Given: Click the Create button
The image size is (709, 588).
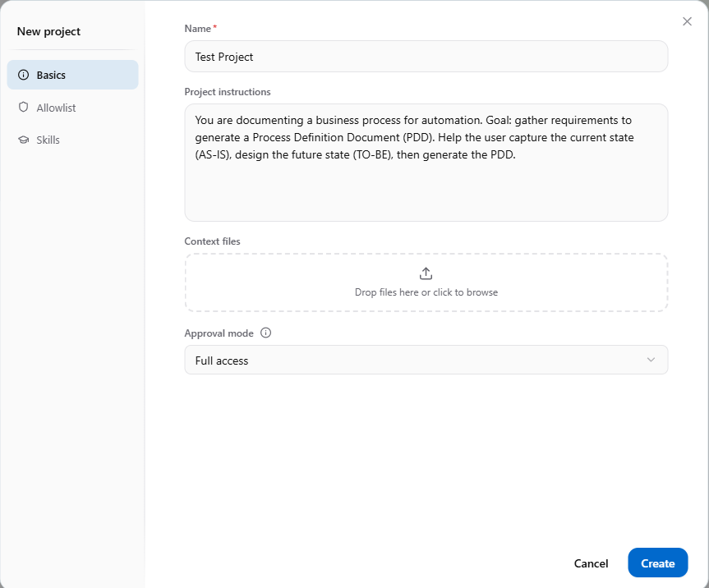Looking at the screenshot, I should pos(658,563).
